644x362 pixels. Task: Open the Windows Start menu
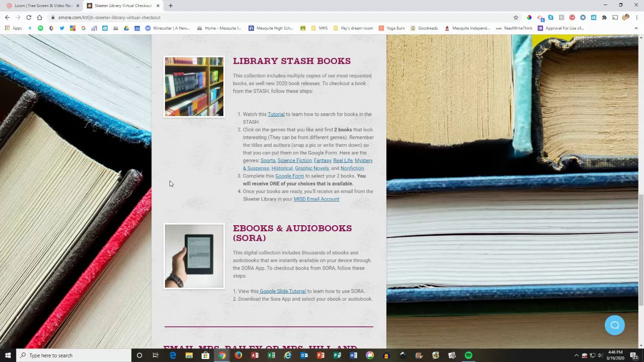click(x=8, y=355)
